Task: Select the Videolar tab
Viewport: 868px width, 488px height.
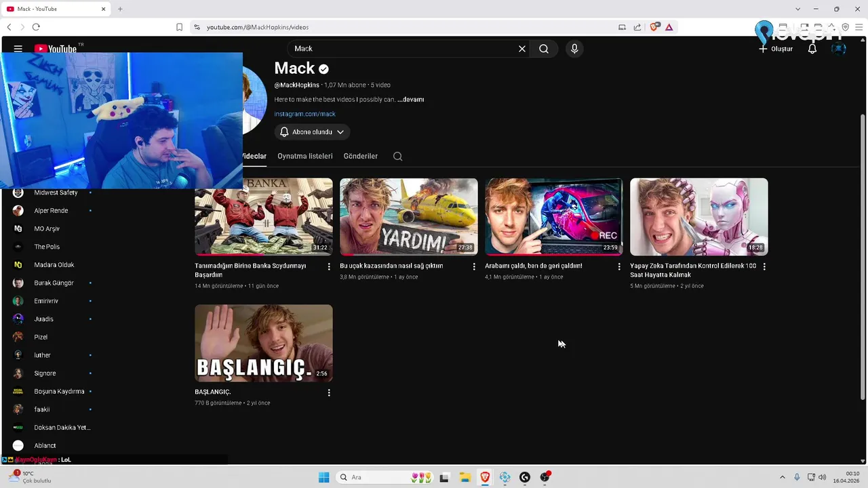Action: pyautogui.click(x=254, y=157)
